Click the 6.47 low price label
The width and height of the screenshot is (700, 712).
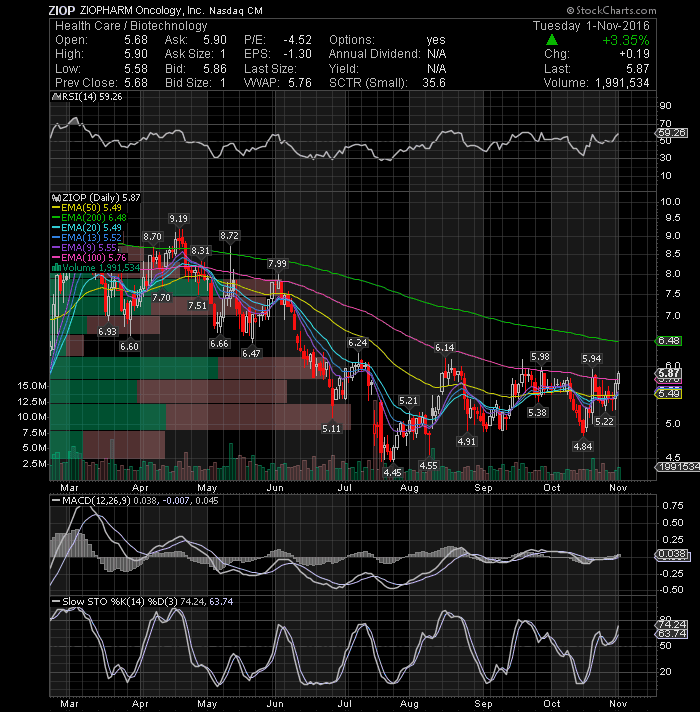point(251,353)
